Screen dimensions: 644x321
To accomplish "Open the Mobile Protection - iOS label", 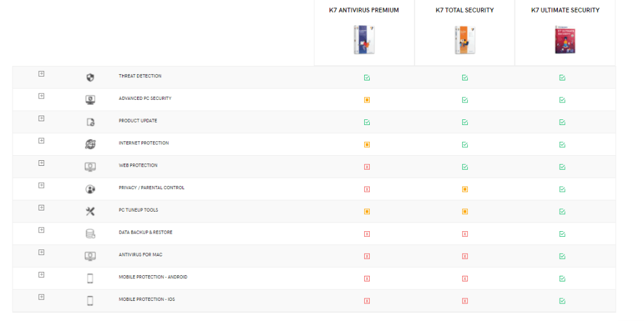I will (147, 299).
